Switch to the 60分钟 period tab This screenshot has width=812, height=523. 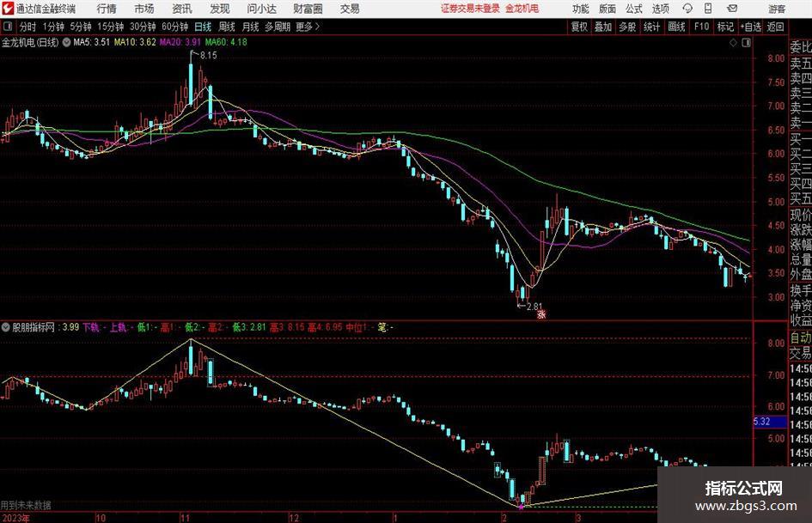click(x=174, y=27)
